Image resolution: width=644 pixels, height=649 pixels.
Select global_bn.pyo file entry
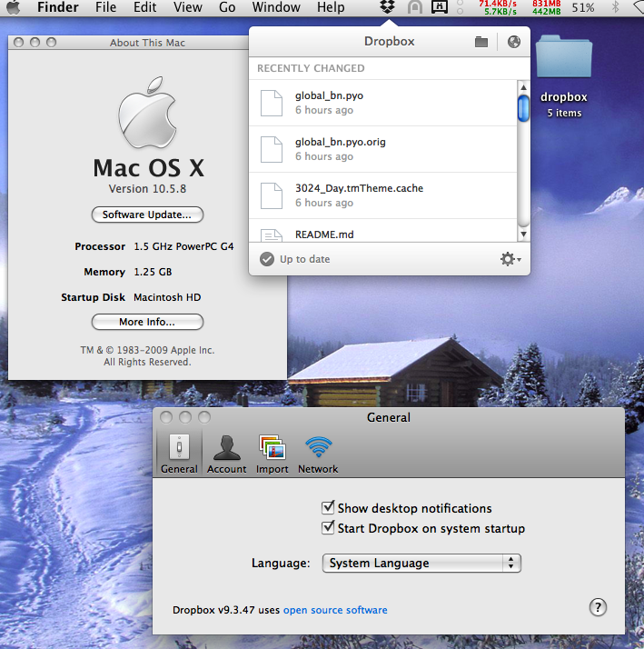tap(383, 103)
